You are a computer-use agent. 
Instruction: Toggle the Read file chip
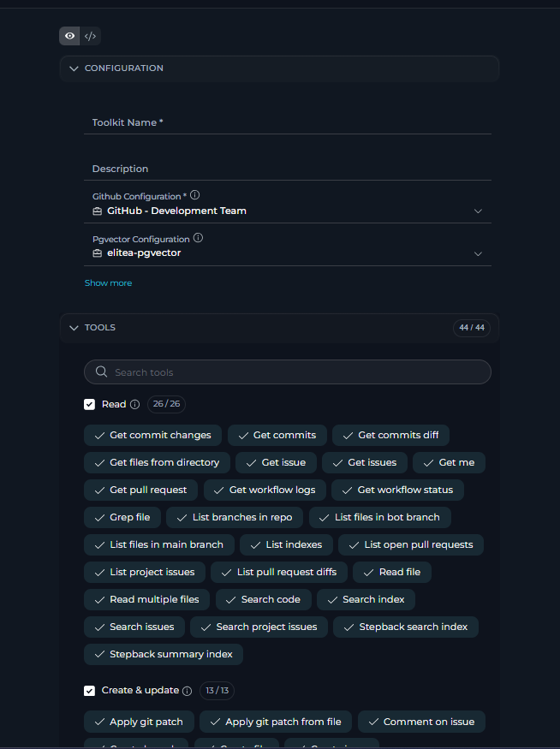392,573
